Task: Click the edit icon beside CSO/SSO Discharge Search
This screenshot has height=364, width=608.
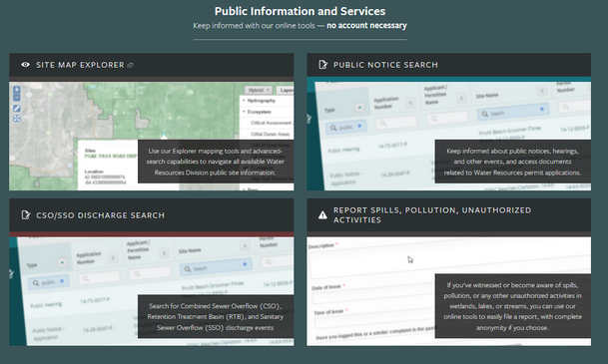Action: tap(26, 215)
